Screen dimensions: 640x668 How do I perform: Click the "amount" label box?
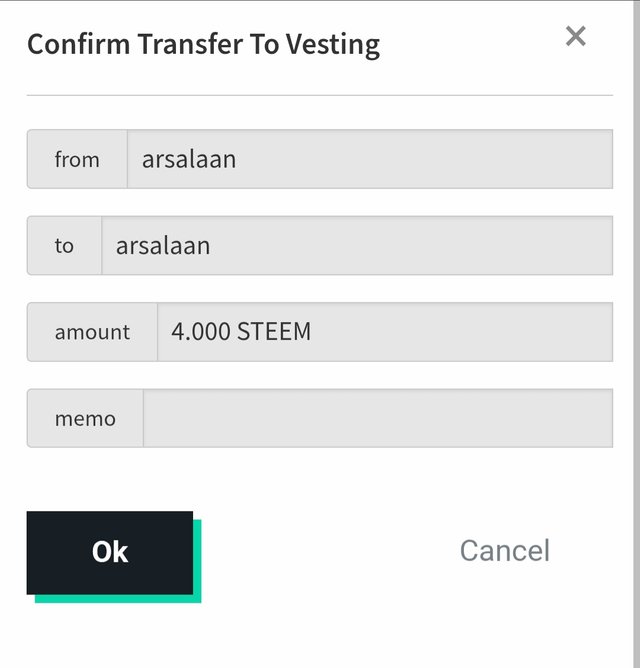pyautogui.click(x=92, y=332)
